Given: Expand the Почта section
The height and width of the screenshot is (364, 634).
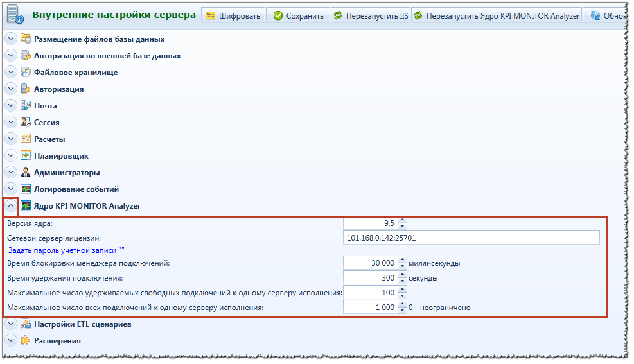Looking at the screenshot, I should (11, 105).
